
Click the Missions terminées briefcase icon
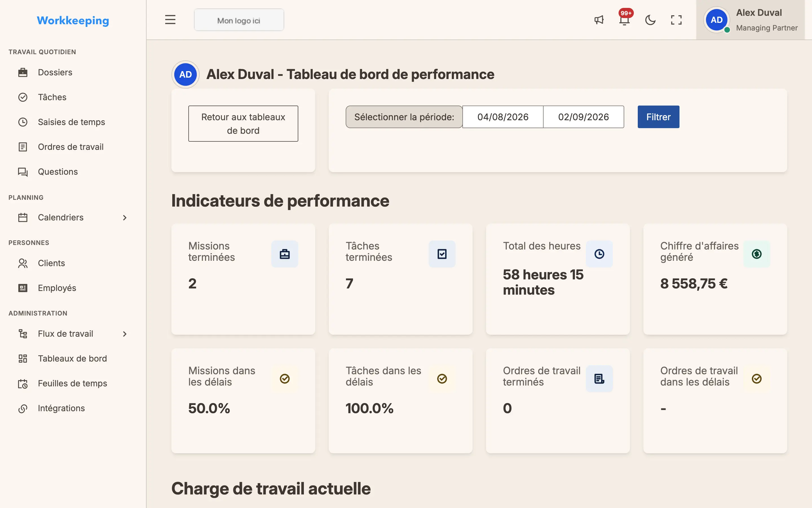[x=284, y=254]
